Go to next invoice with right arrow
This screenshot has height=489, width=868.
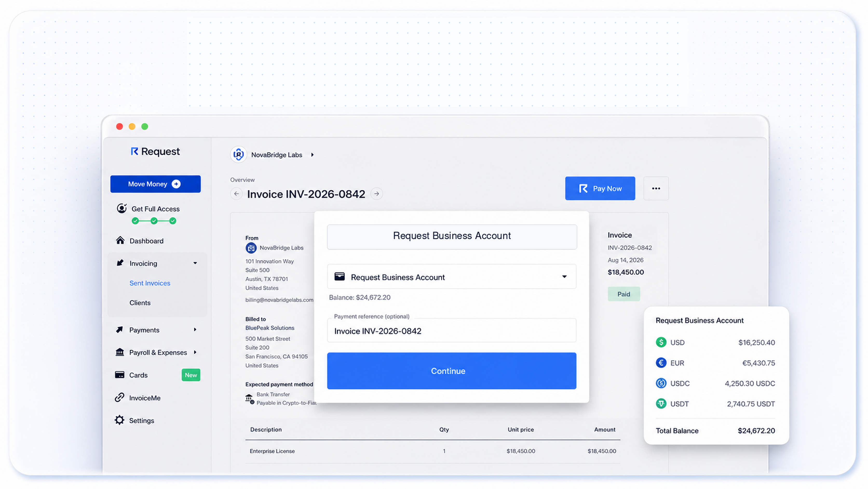(377, 194)
